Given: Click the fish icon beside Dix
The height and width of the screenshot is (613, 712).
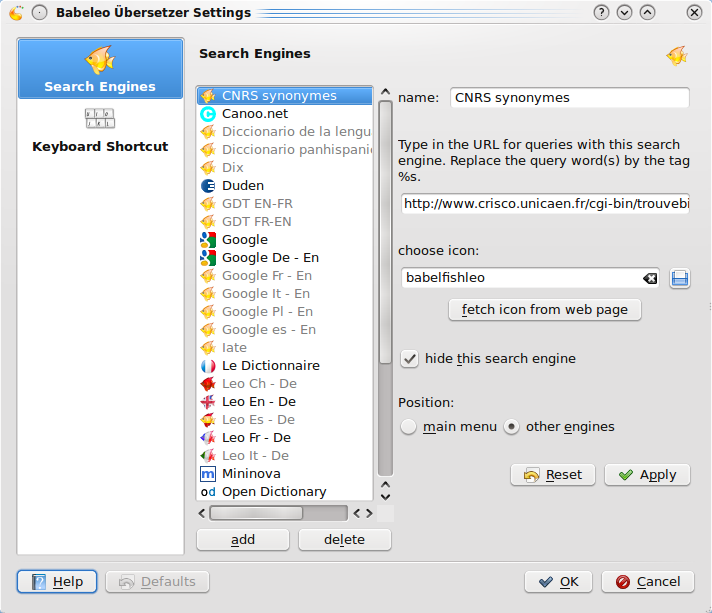Looking at the screenshot, I should coord(208,168).
